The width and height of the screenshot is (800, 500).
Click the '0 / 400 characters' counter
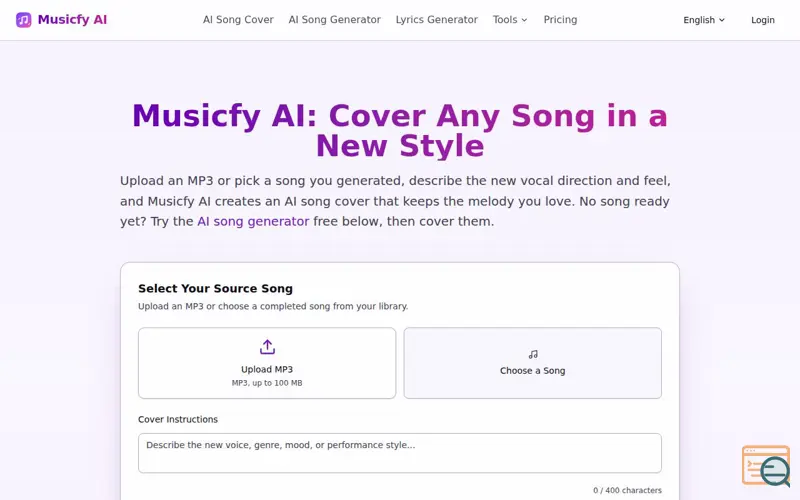coord(627,490)
